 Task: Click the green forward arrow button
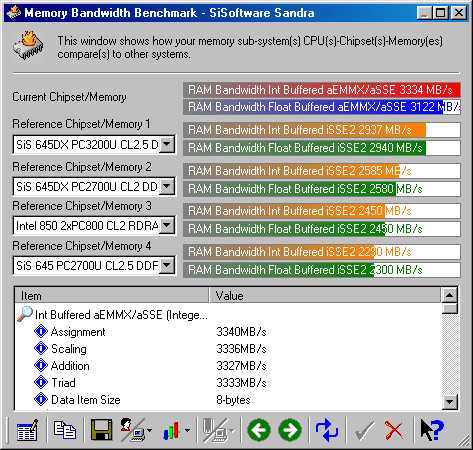(x=290, y=430)
